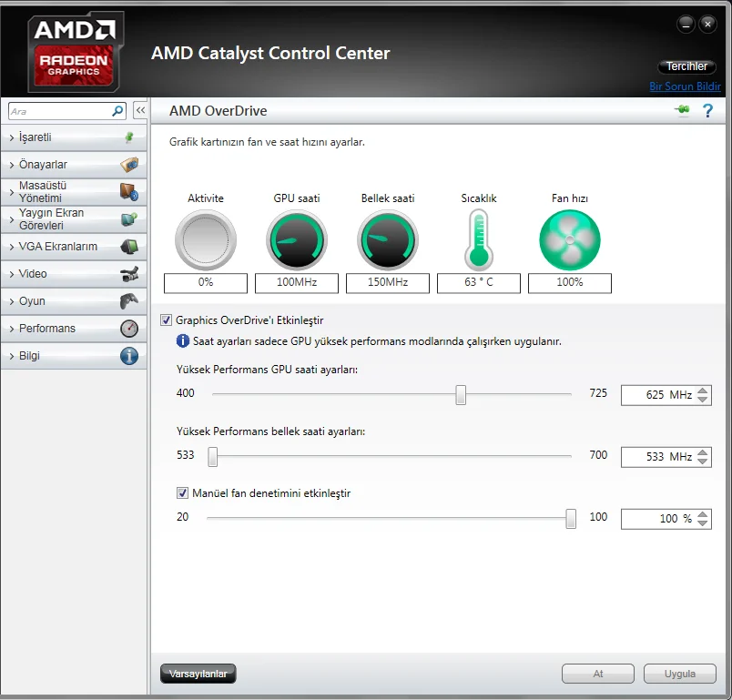
Task: Click the 63 ° C temperature readout
Action: [x=479, y=283]
